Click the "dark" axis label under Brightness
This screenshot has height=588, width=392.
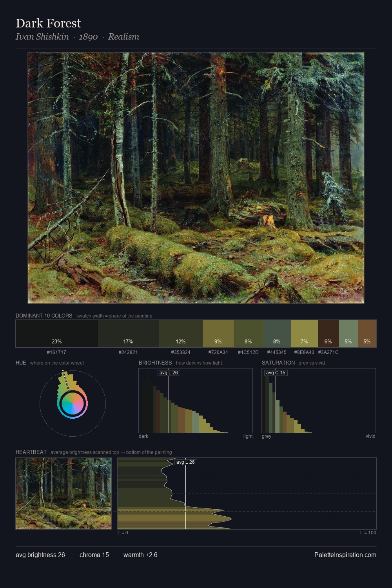pos(143,436)
